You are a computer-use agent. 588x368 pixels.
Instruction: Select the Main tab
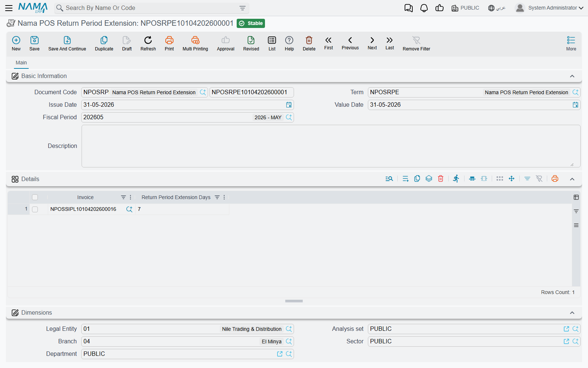tap(21, 63)
